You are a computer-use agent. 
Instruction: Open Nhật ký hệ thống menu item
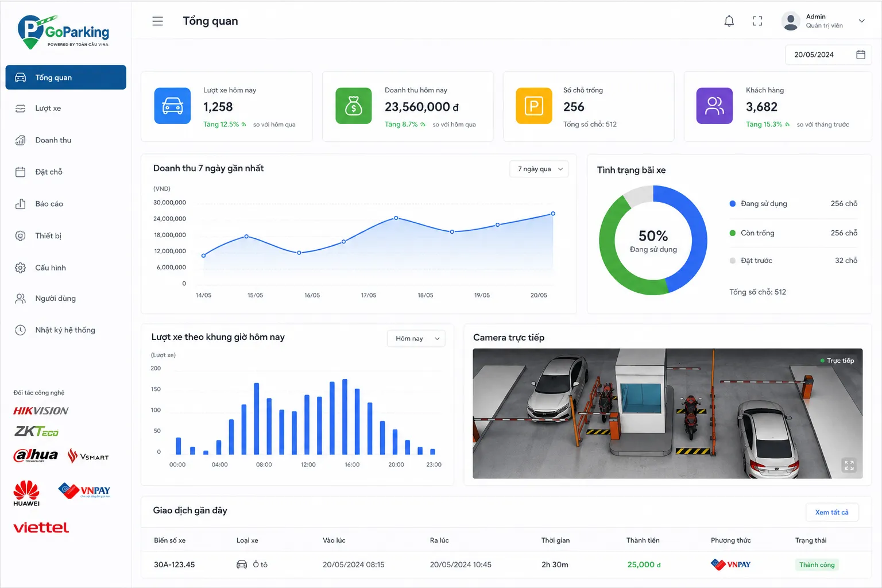coord(65,330)
